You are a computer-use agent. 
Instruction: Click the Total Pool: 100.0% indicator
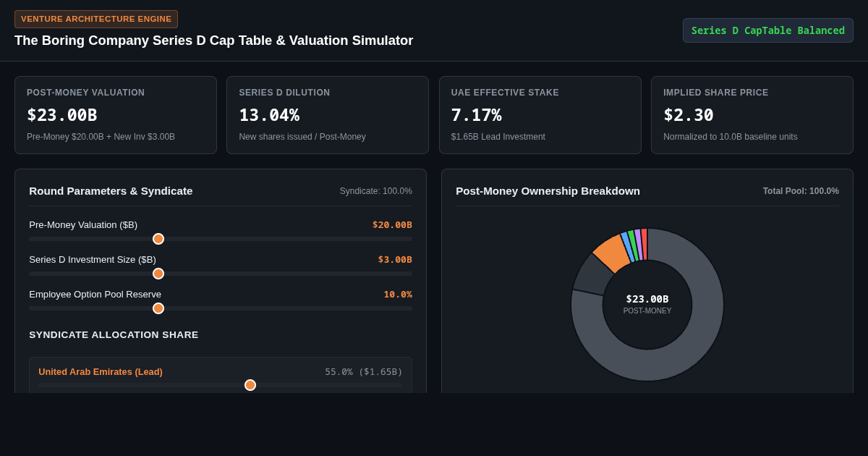click(801, 191)
